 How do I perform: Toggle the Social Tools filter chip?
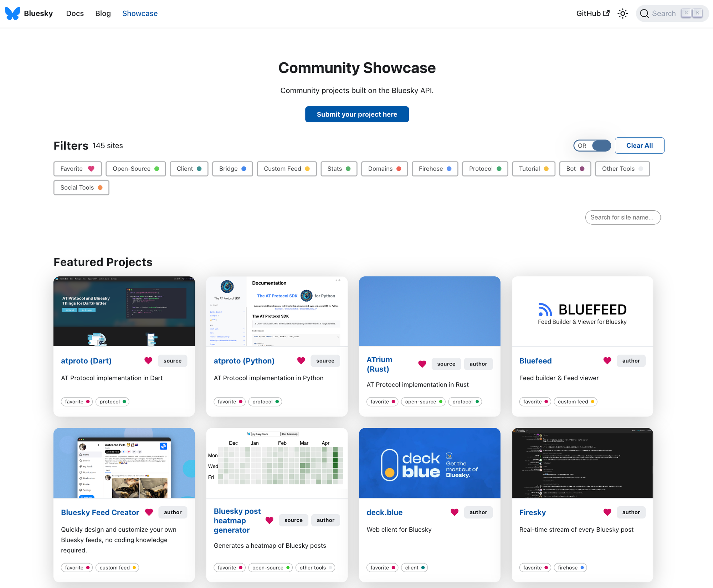click(81, 188)
